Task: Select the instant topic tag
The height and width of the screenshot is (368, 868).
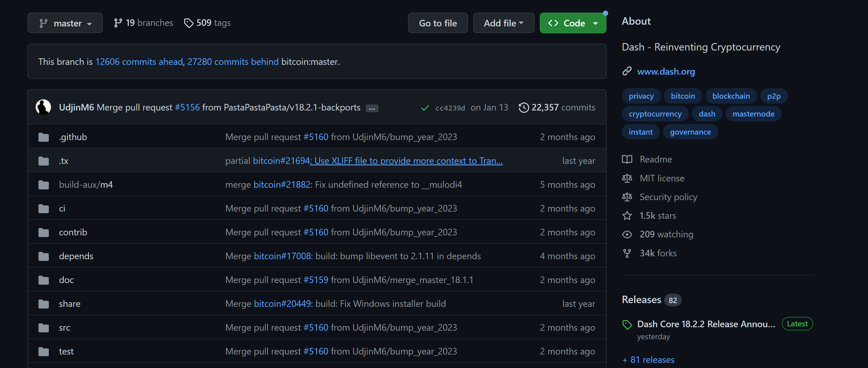Action: pyautogui.click(x=640, y=132)
